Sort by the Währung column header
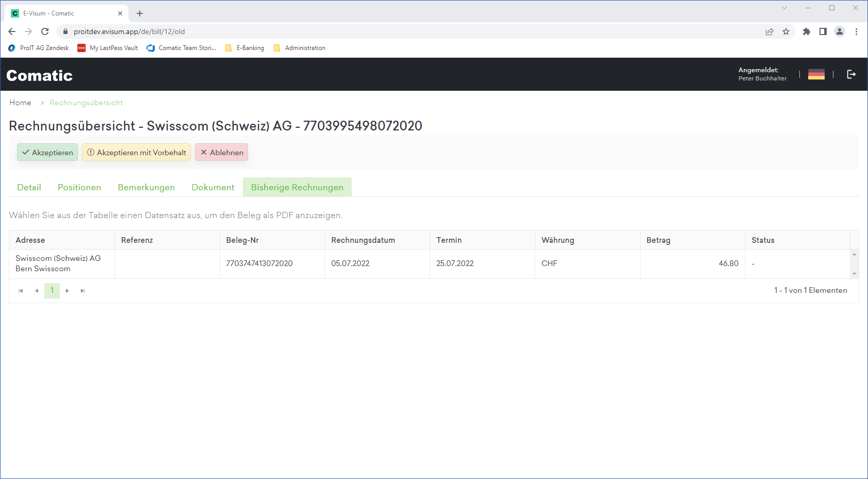 click(x=587, y=240)
